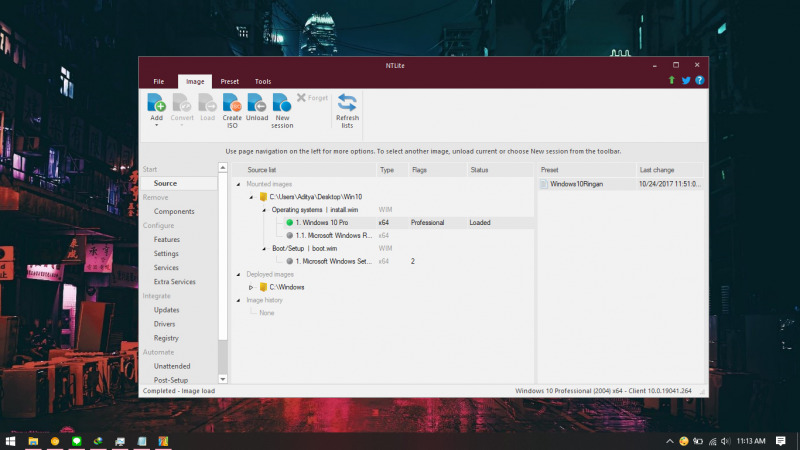The image size is (800, 450).
Task: Open the Components page
Action: (x=174, y=211)
